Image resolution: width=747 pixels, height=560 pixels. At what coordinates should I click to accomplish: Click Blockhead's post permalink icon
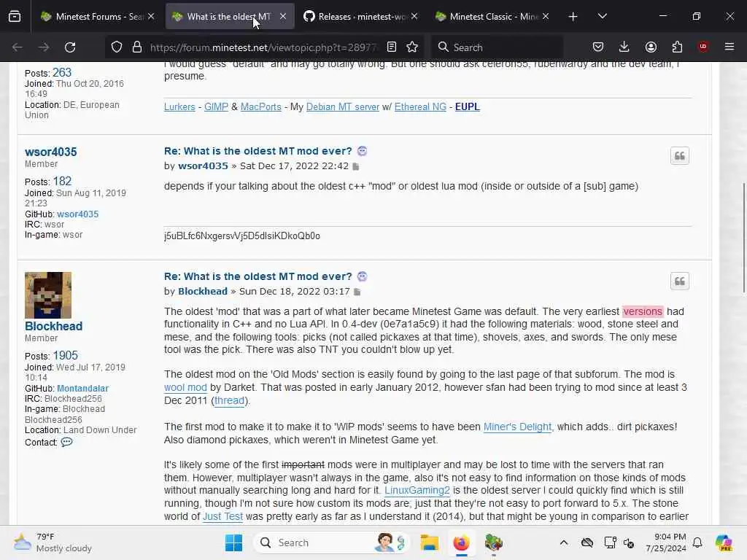tap(357, 292)
